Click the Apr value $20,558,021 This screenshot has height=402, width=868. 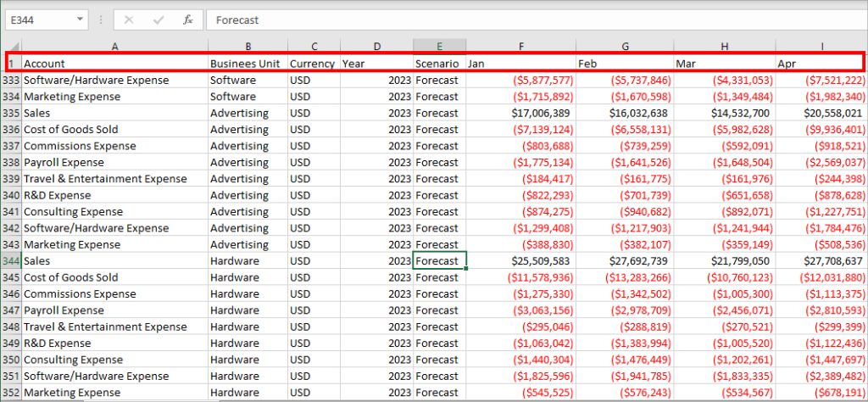[821, 113]
